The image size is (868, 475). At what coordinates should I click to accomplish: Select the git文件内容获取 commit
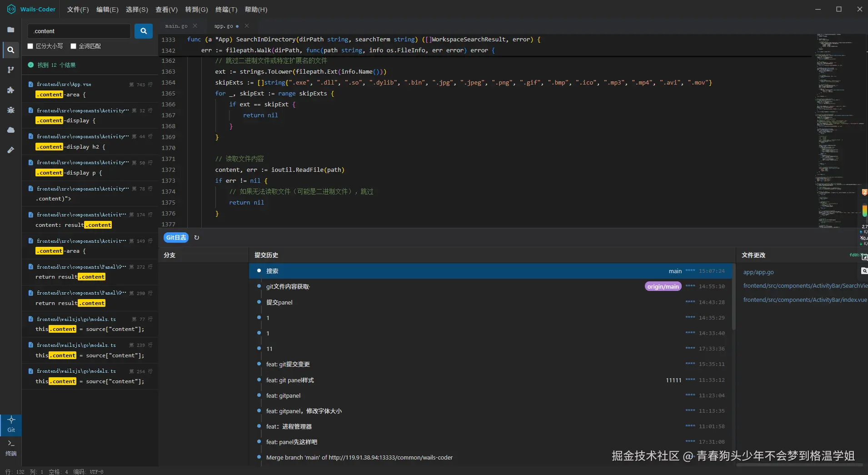coord(490,286)
